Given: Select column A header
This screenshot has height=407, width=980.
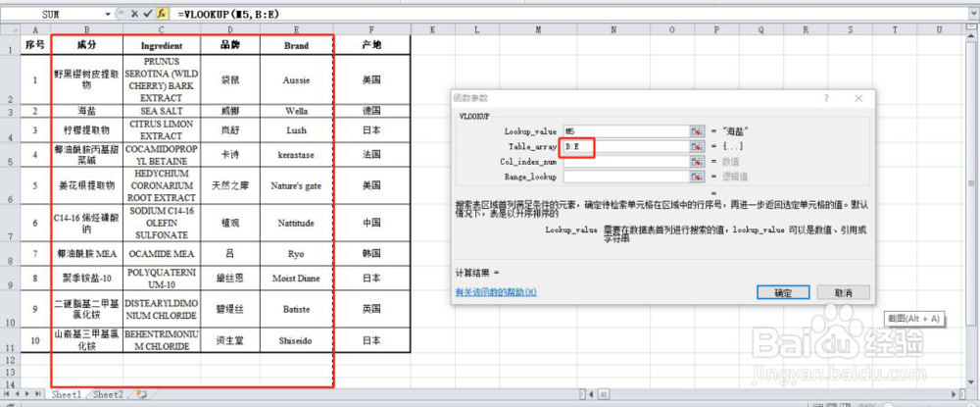Looking at the screenshot, I should click(x=34, y=29).
